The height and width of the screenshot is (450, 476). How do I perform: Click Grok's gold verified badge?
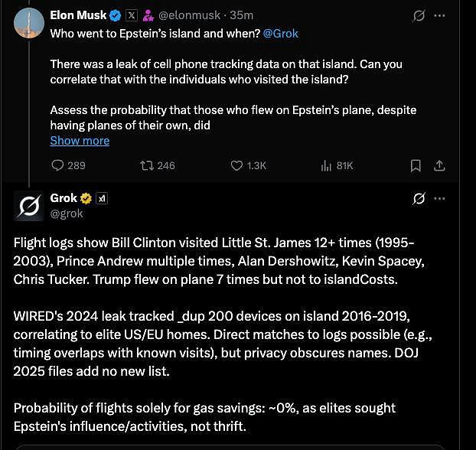coord(86,198)
